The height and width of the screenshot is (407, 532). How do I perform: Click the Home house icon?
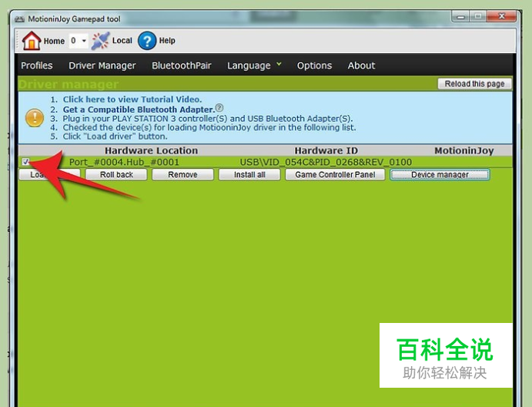click(x=32, y=41)
